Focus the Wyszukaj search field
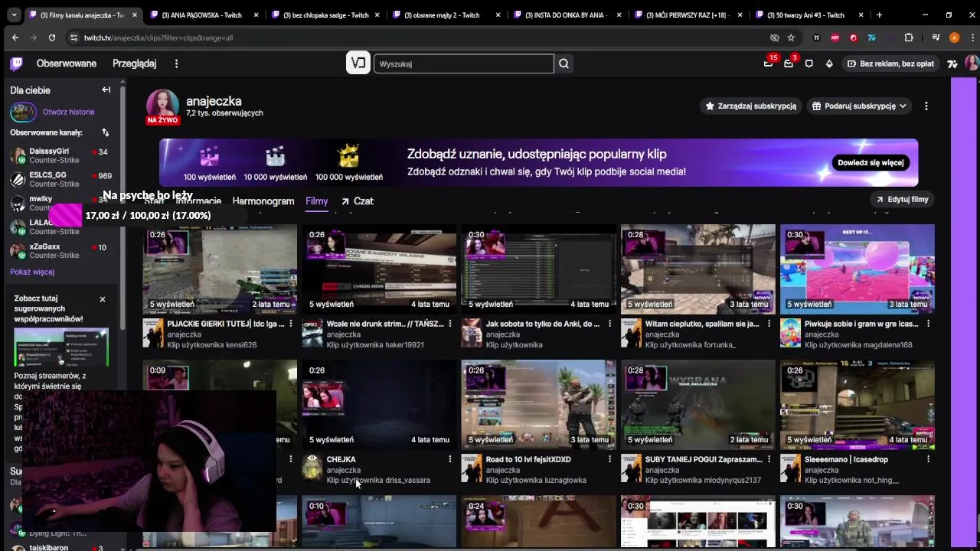This screenshot has height=551, width=980. coord(464,64)
